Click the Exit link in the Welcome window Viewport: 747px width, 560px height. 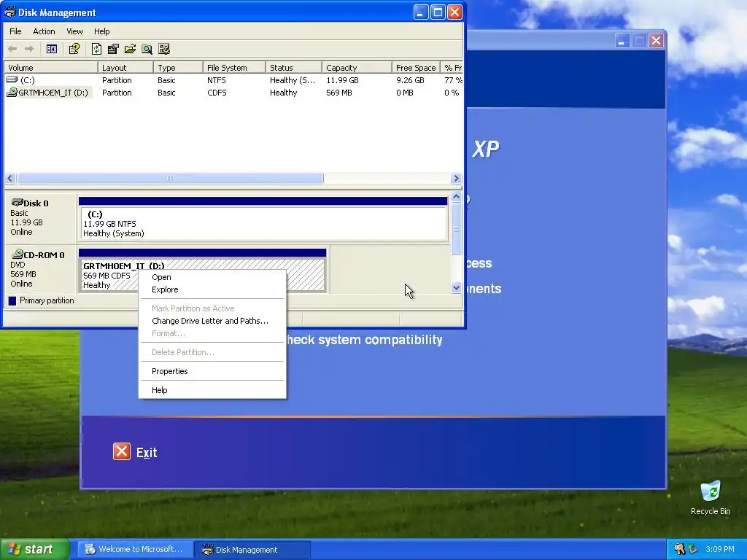pos(146,452)
